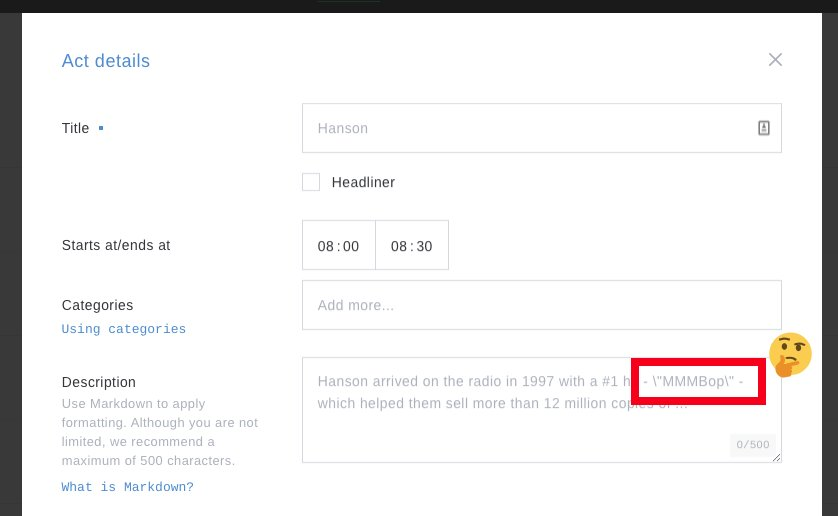Viewport: 838px width, 516px height.
Task: Click the Categories label
Action: point(97,305)
